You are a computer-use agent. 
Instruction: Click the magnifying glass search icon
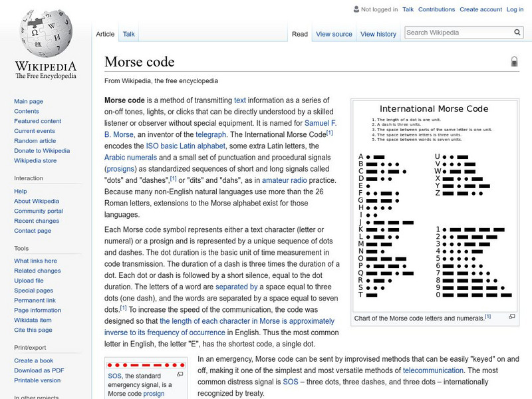pyautogui.click(x=517, y=31)
